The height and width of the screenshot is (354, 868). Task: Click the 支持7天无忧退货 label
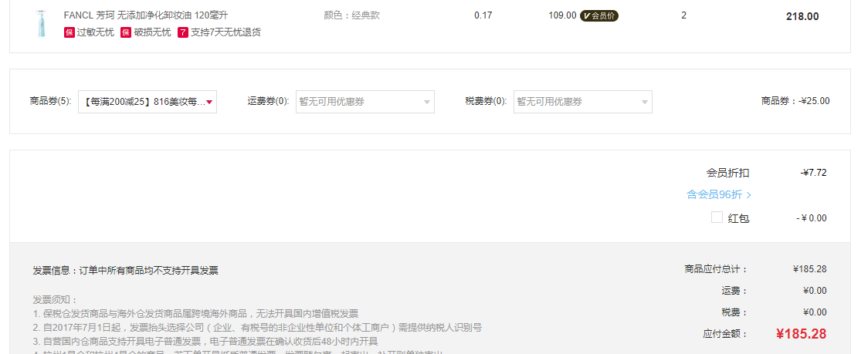pyautogui.click(x=225, y=32)
